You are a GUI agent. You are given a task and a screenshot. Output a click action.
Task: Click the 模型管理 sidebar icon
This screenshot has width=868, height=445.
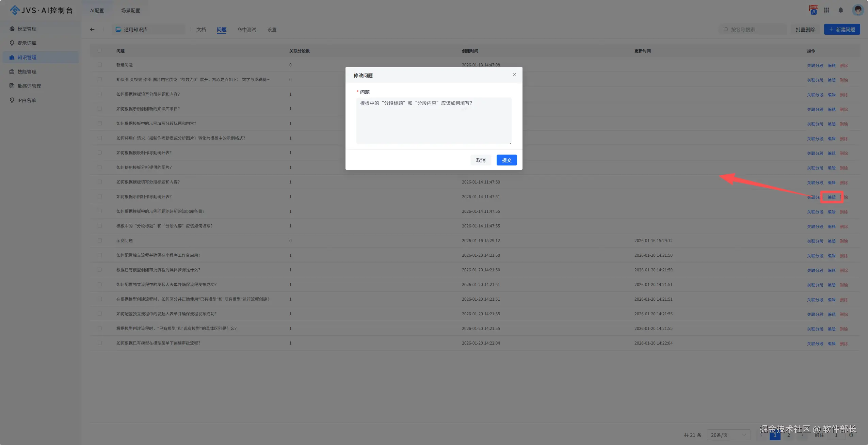12,29
